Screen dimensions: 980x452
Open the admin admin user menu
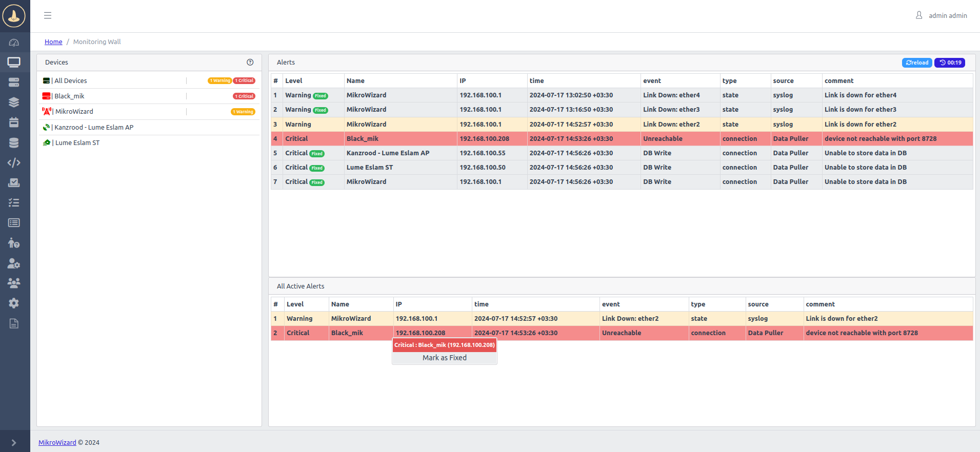[942, 15]
